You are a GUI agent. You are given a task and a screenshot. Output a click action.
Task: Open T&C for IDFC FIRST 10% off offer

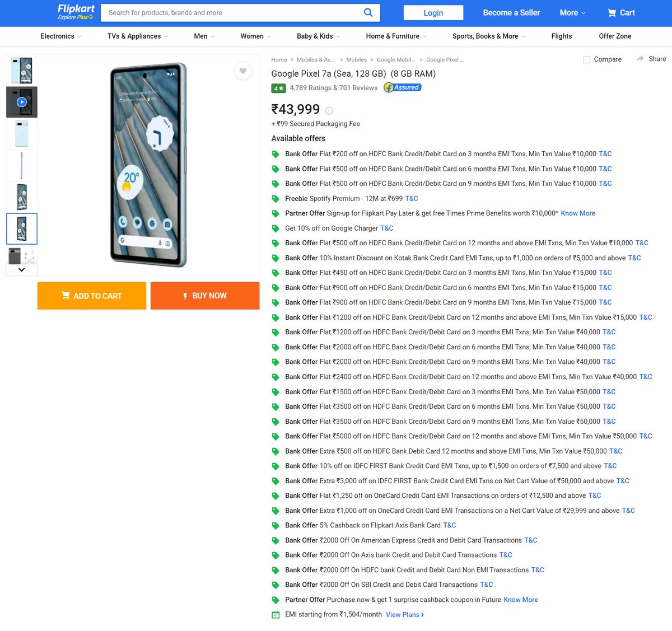click(610, 466)
